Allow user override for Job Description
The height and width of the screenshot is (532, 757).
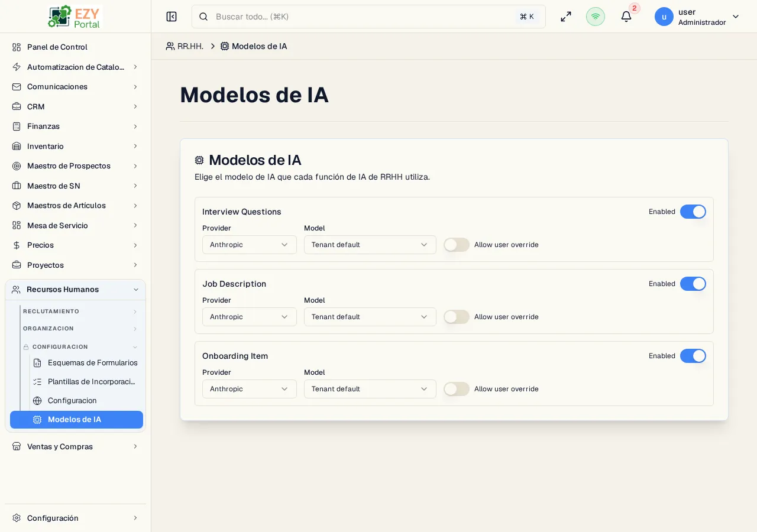457,317
